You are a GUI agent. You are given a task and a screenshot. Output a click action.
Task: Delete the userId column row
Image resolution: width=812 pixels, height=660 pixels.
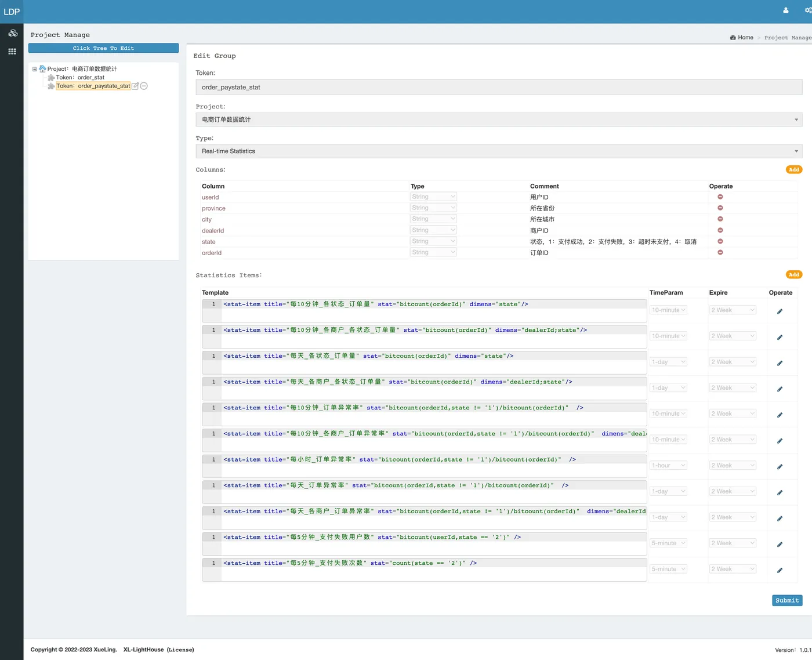[720, 197]
